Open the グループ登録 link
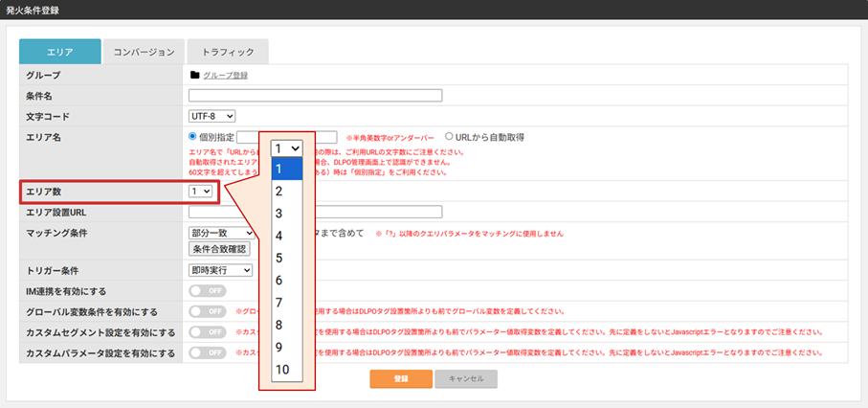This screenshot has width=868, height=408. coord(225,76)
